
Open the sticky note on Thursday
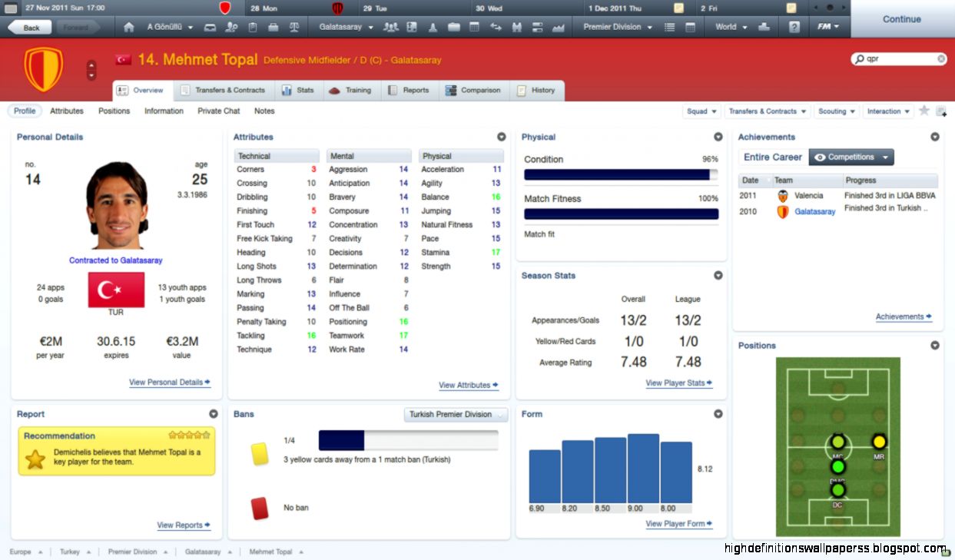[x=678, y=8]
